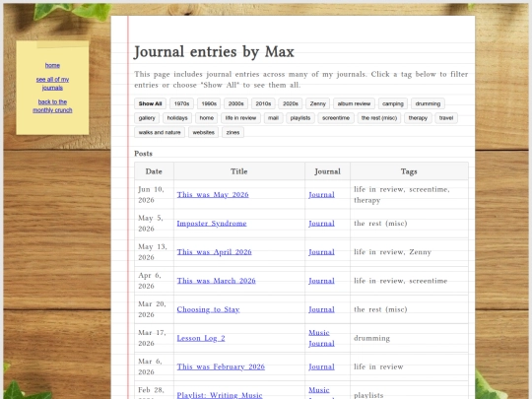The image size is (532, 399).
Task: Click the Title column header
Action: [239, 171]
